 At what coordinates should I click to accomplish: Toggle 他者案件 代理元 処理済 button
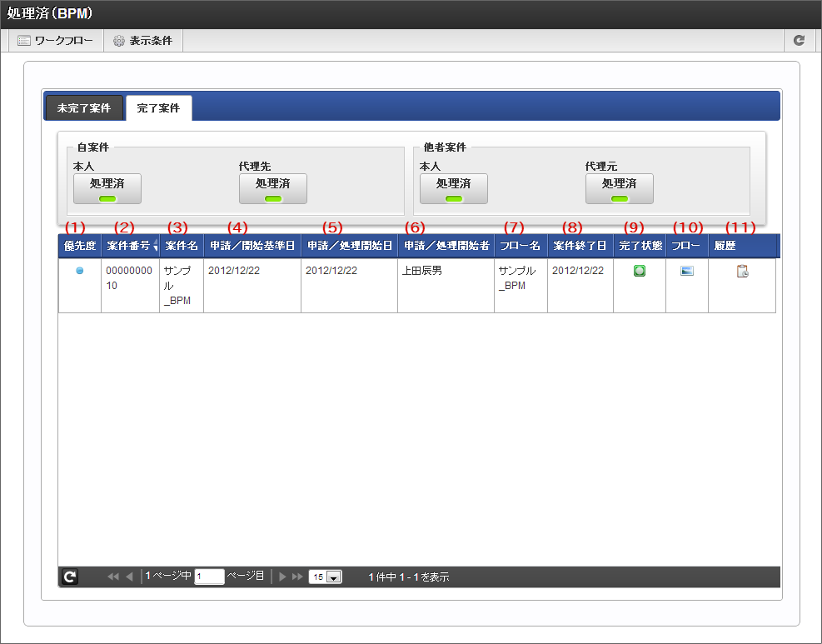[x=619, y=189]
